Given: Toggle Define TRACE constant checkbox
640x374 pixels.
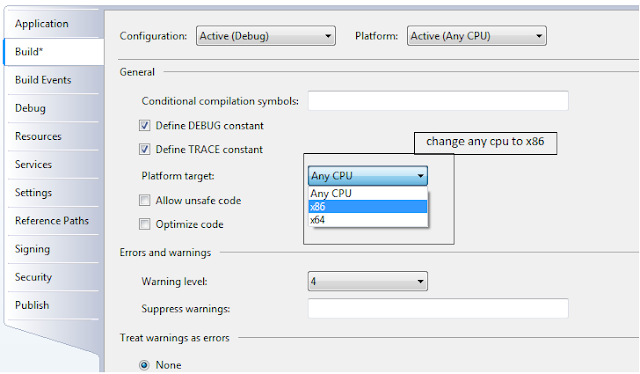Looking at the screenshot, I should 144,149.
